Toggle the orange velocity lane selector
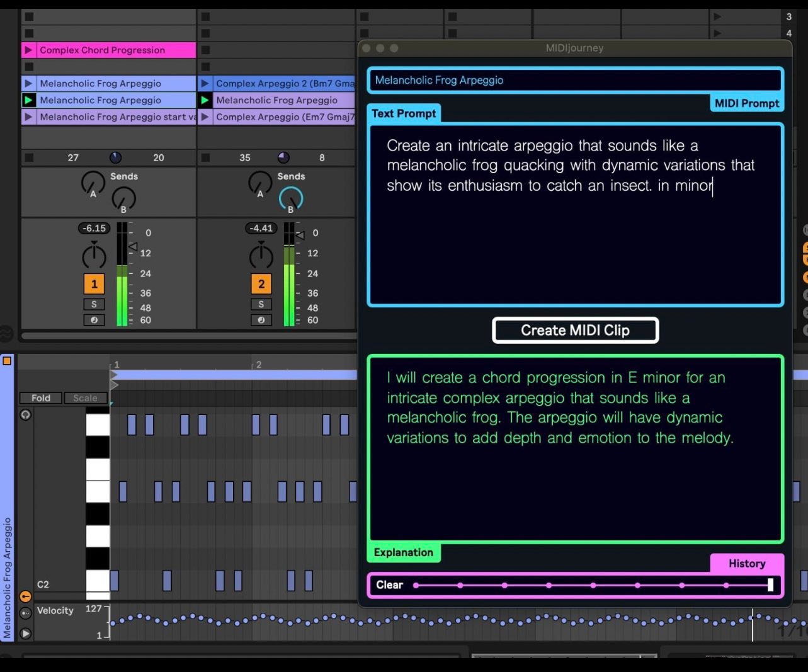 click(x=25, y=596)
